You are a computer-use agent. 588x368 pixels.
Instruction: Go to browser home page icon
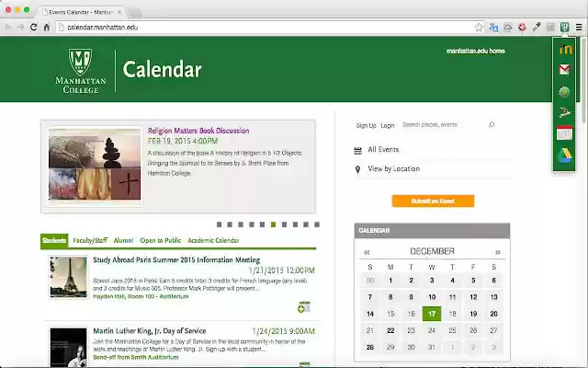point(47,27)
